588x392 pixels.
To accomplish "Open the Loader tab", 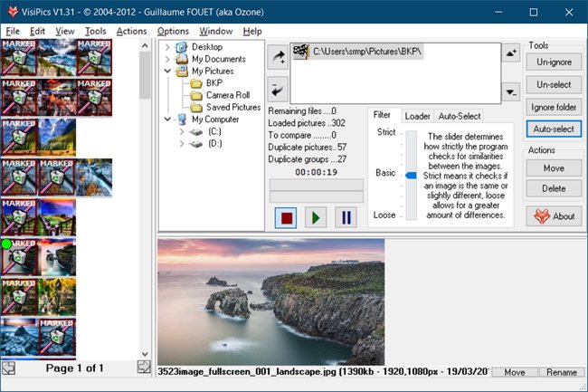I will click(x=417, y=116).
